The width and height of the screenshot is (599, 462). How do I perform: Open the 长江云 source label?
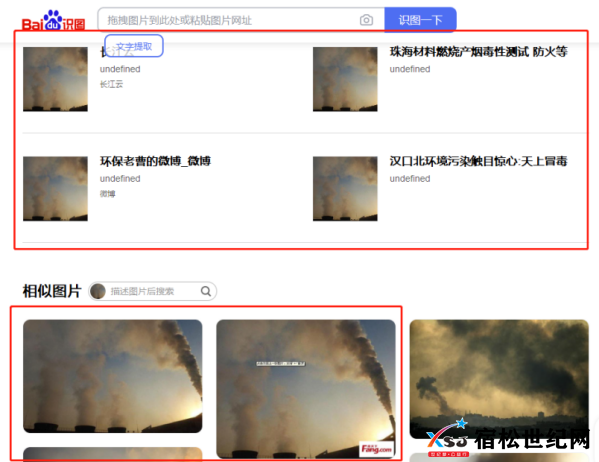click(111, 84)
